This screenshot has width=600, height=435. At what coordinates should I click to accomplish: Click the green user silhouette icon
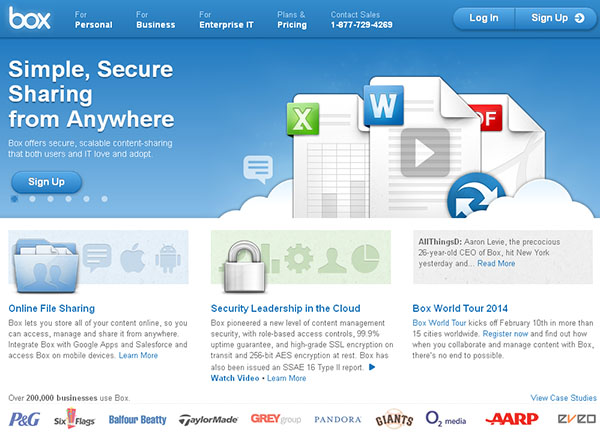[x=332, y=260]
